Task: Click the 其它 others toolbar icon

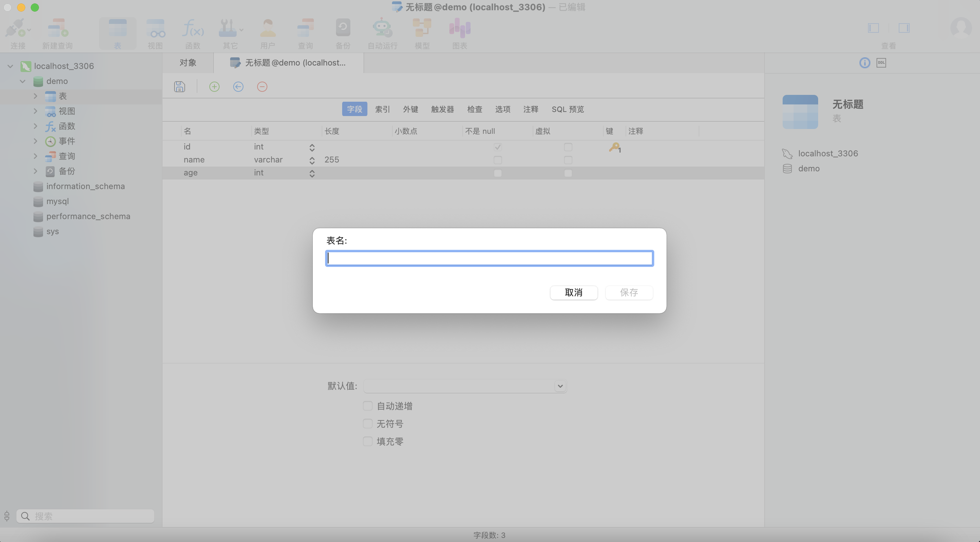Action: coord(230,33)
